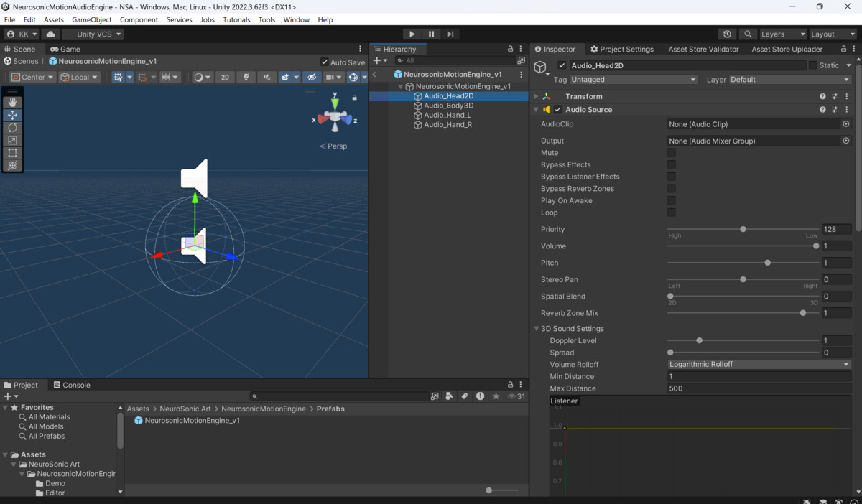Select the Rotate tool in the toolbar
The width and height of the screenshot is (862, 504).
13,128
